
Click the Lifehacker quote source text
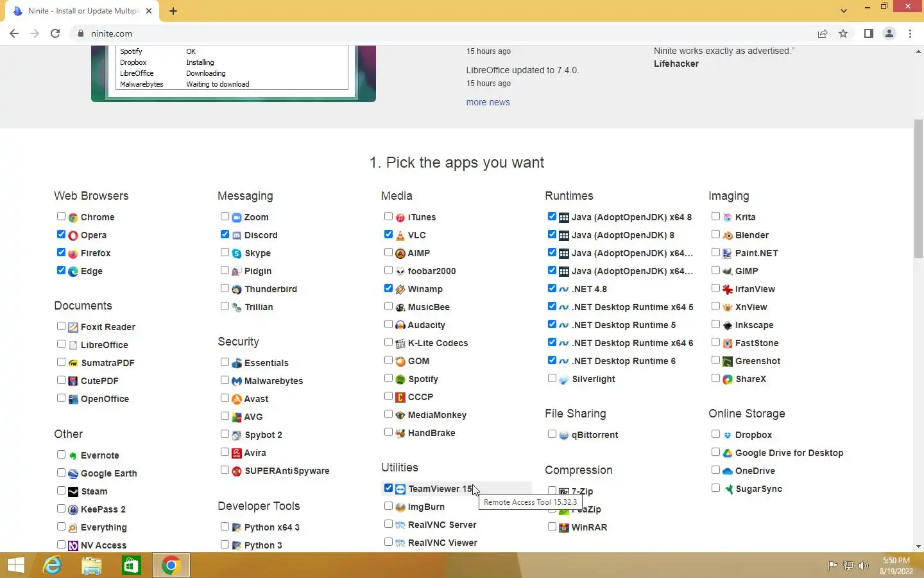point(676,64)
